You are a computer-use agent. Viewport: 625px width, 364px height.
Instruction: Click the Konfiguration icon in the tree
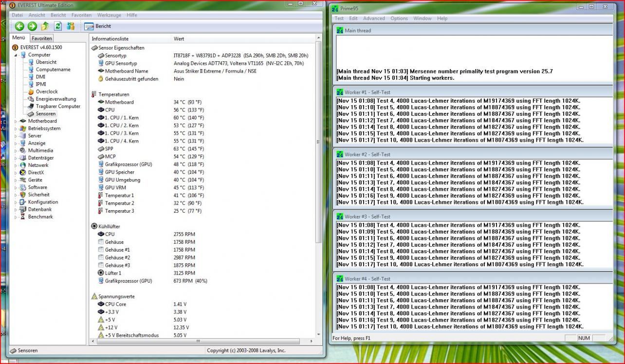[x=23, y=202]
